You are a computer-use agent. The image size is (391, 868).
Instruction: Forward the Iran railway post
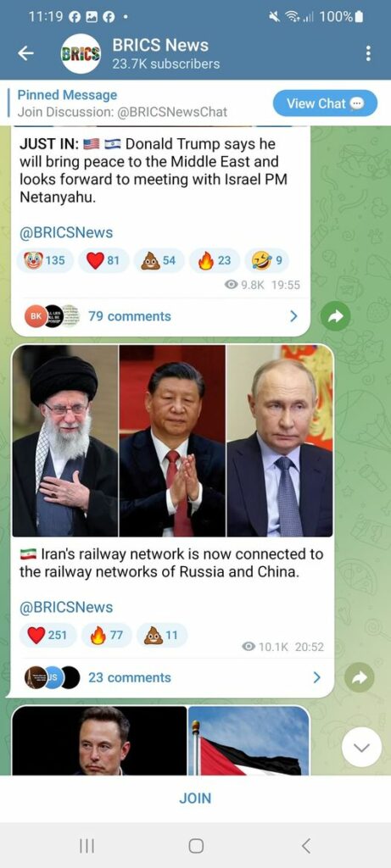tap(360, 677)
